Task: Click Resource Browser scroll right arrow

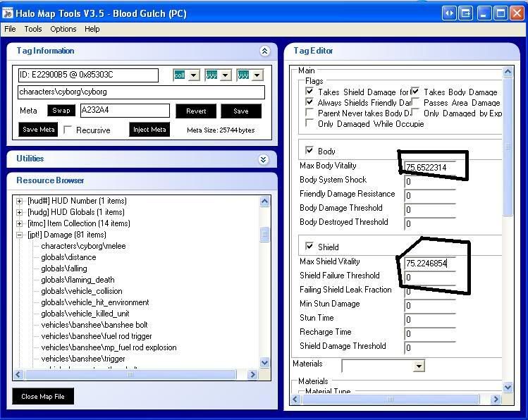Action: click(252, 375)
